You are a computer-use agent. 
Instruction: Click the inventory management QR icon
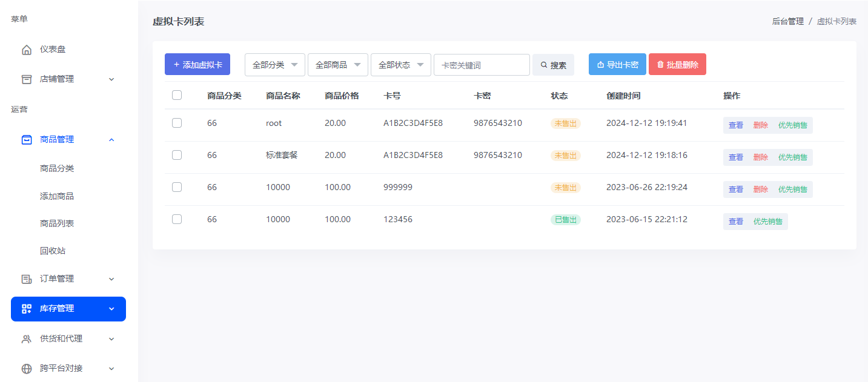point(26,309)
